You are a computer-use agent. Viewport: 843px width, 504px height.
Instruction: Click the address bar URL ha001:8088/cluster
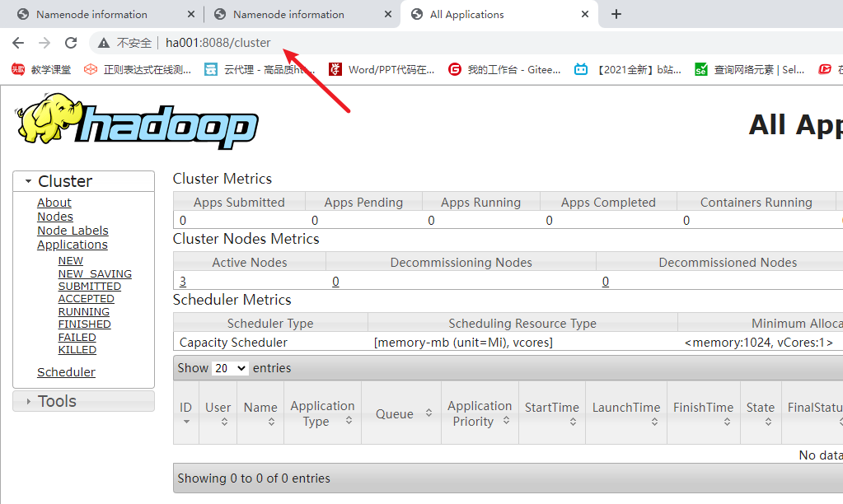click(x=218, y=43)
